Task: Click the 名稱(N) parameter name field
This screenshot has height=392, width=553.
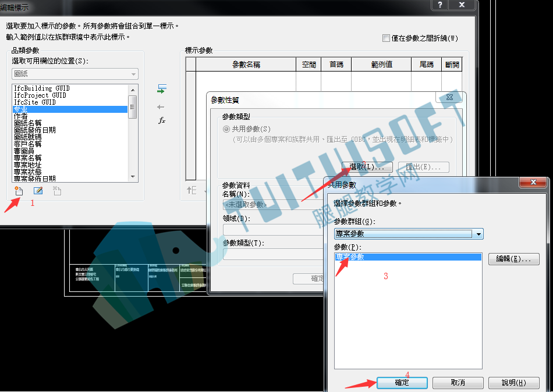Action: click(274, 205)
